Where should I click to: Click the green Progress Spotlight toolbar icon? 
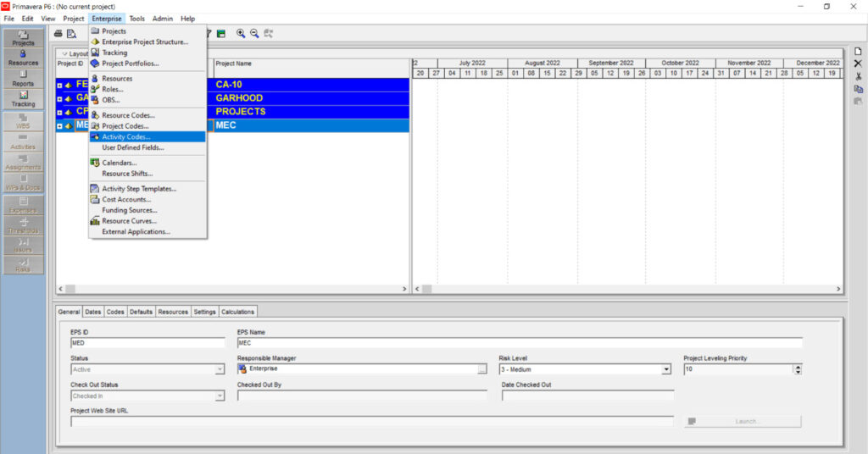pos(221,34)
